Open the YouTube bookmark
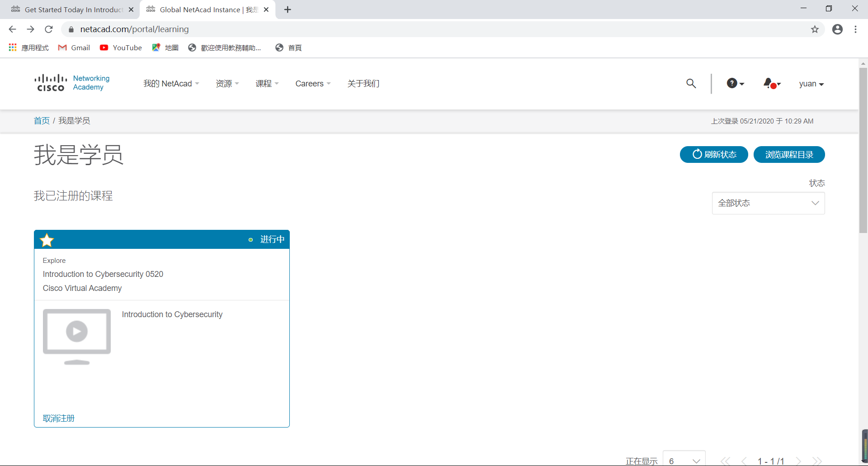The height and width of the screenshot is (466, 868). click(x=121, y=48)
